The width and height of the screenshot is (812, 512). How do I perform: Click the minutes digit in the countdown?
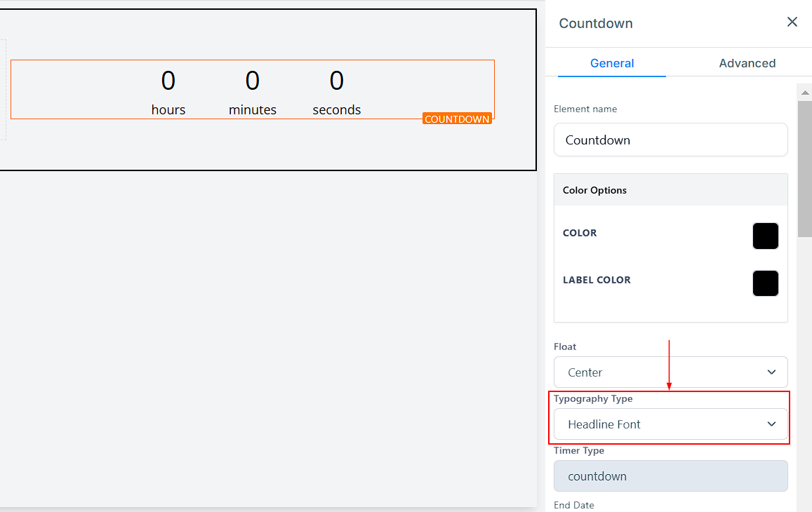(x=253, y=81)
